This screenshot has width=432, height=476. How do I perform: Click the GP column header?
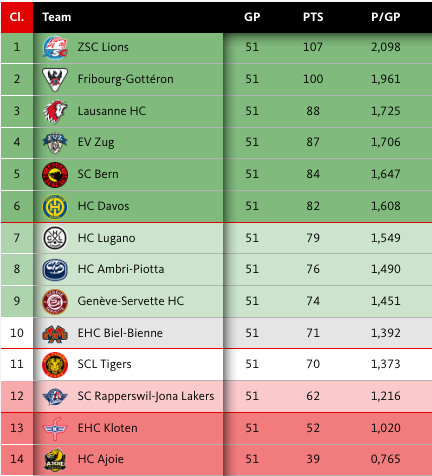252,17
